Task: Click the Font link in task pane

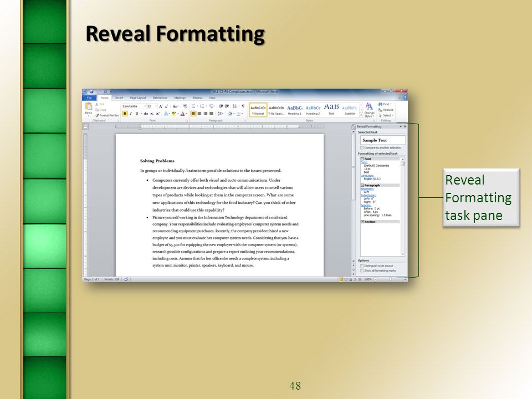Action: click(x=364, y=162)
